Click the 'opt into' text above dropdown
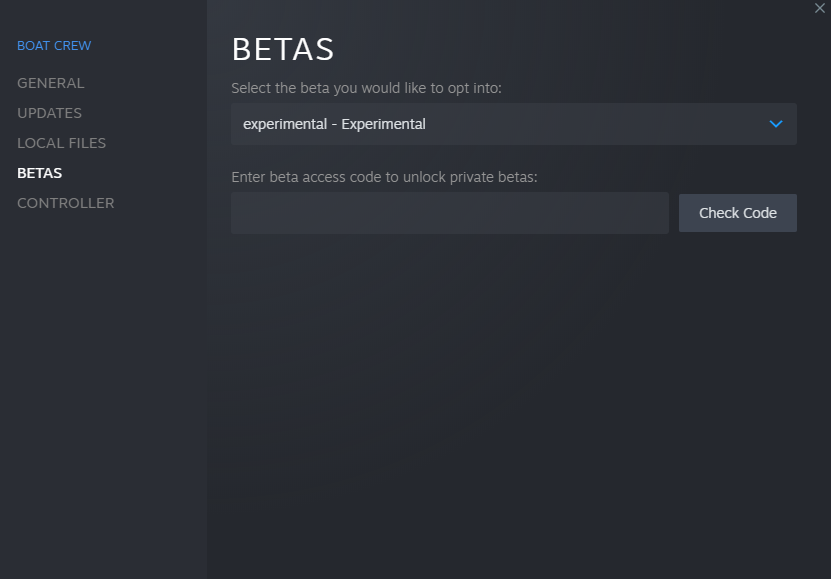This screenshot has height=579, width=831. 475,88
